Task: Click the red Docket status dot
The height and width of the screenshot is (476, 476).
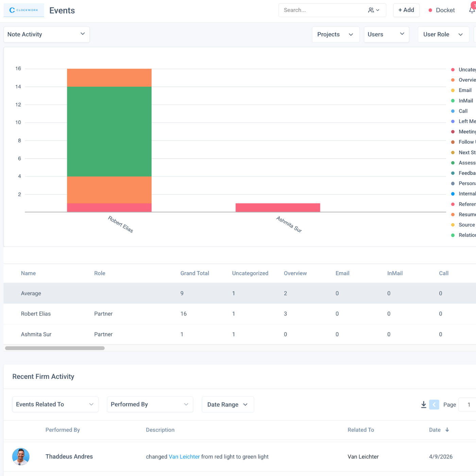Action: click(x=430, y=10)
